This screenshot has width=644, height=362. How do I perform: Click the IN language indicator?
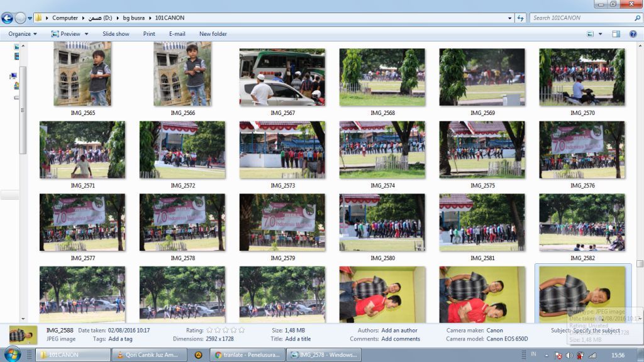point(533,354)
